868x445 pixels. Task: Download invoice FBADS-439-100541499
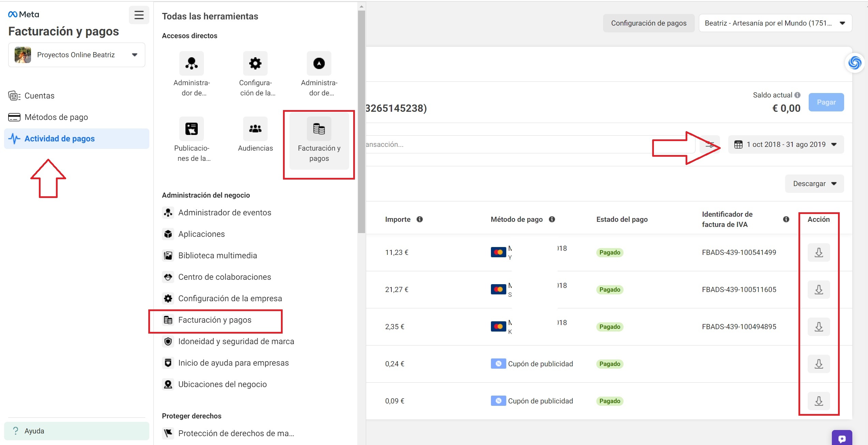click(818, 252)
